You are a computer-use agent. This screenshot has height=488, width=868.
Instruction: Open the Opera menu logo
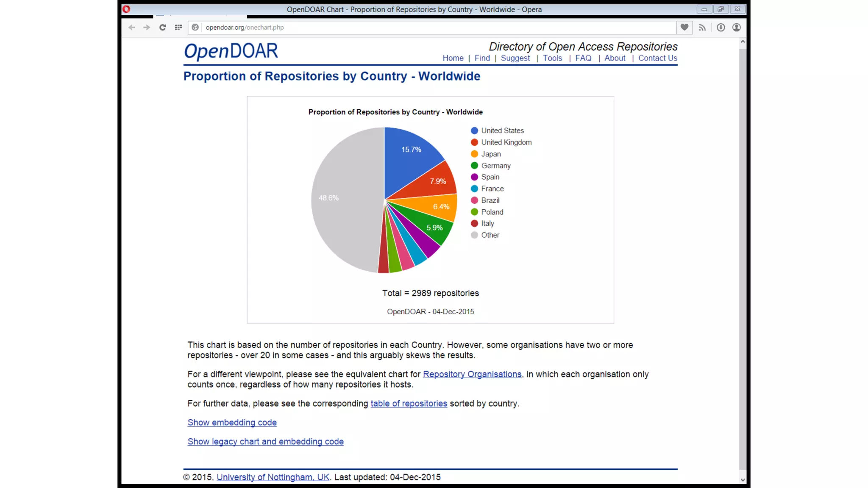126,9
